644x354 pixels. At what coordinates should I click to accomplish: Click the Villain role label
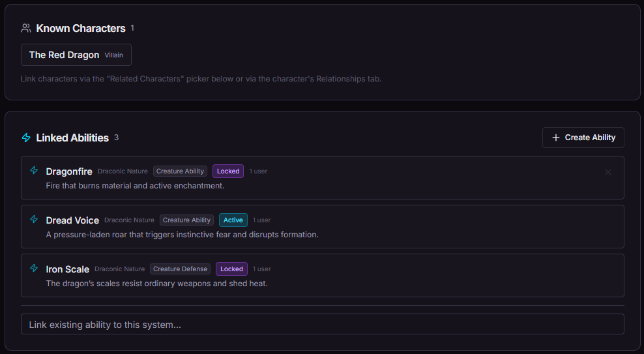pyautogui.click(x=114, y=55)
